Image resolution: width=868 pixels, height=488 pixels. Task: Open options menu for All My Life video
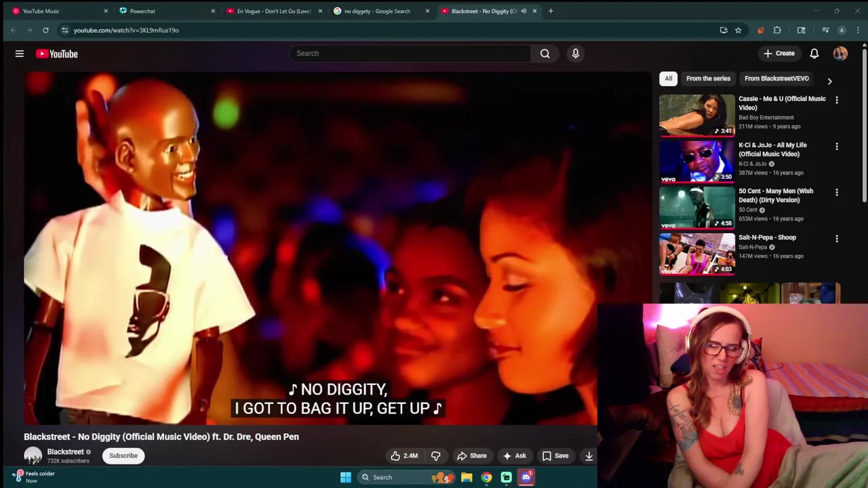[837, 146]
